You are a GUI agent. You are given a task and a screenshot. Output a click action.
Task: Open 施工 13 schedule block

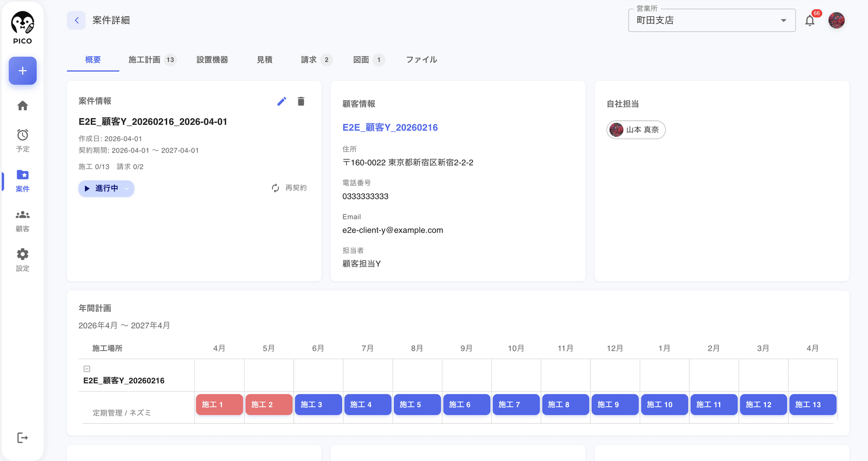coord(813,404)
